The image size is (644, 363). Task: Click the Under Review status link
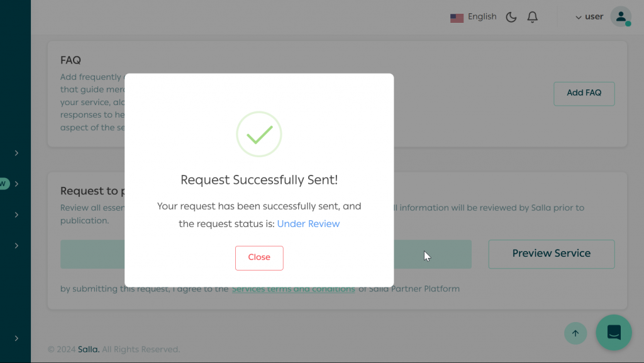click(x=308, y=224)
